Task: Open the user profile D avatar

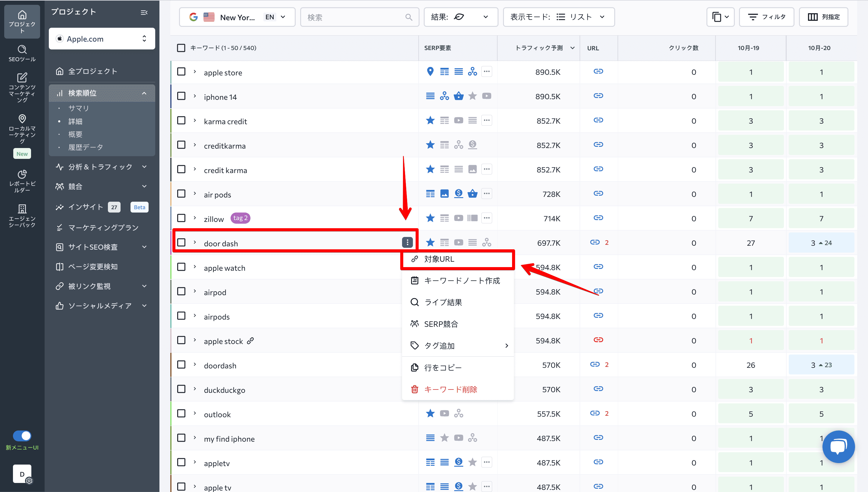Action: pyautogui.click(x=22, y=474)
